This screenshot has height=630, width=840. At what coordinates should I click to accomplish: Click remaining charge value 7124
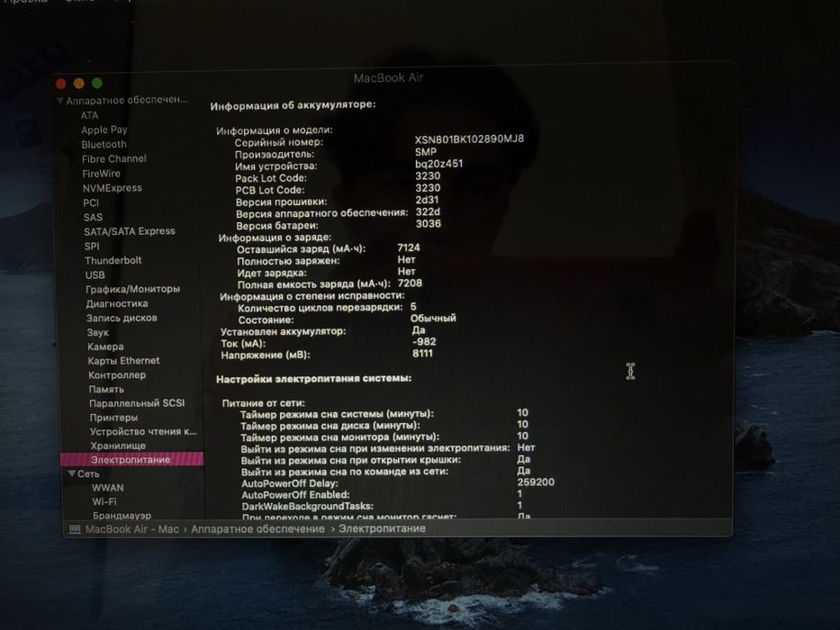409,247
